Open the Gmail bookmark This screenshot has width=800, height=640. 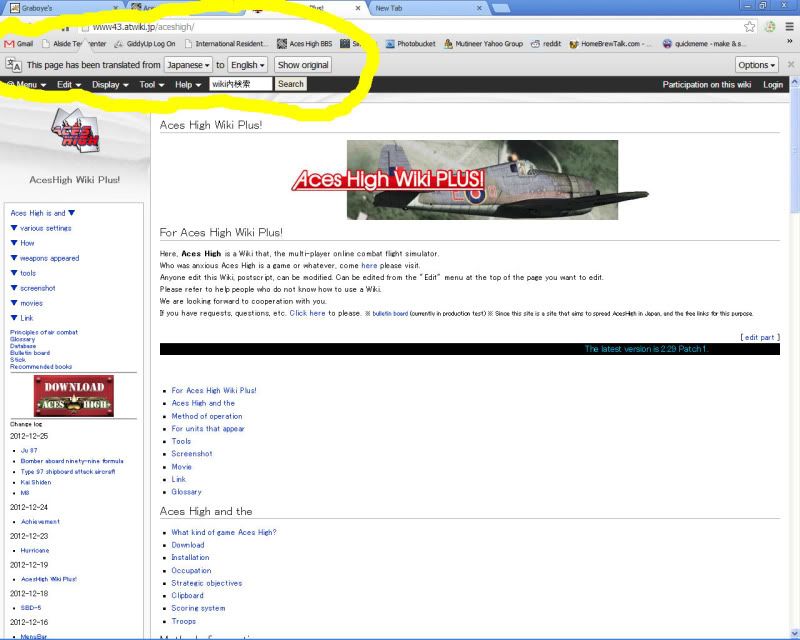19,44
